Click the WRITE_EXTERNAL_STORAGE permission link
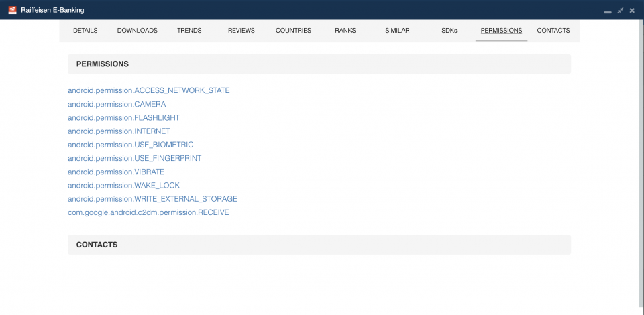The width and height of the screenshot is (644, 315). point(152,199)
